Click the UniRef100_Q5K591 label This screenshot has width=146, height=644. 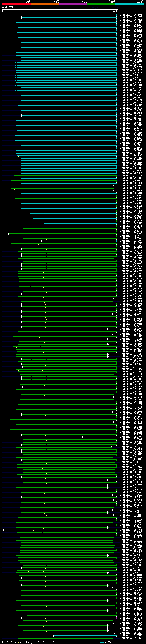[x=131, y=110]
